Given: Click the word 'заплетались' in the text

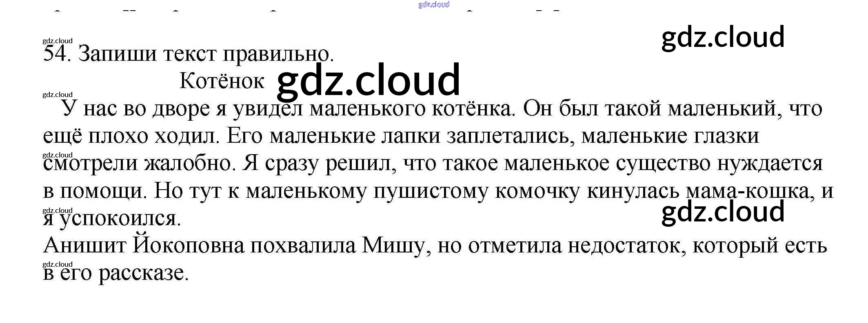Looking at the screenshot, I should click(x=508, y=136).
